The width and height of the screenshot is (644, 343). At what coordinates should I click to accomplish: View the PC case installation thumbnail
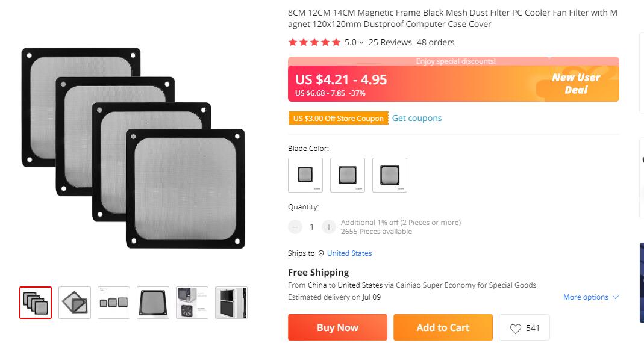coord(192,303)
